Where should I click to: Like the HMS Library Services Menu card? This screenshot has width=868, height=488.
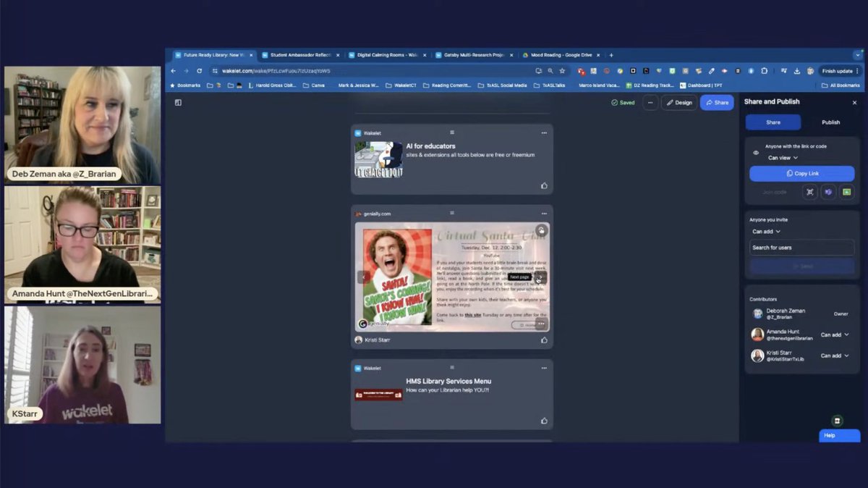click(544, 421)
